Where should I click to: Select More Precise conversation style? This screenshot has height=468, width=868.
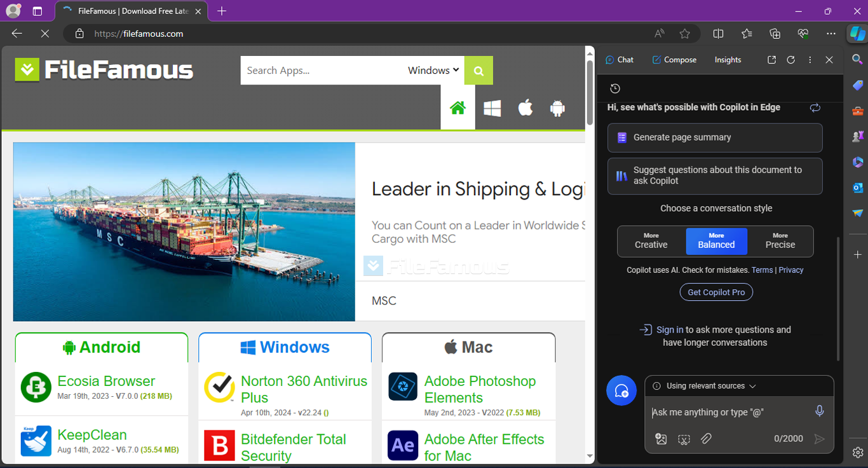click(x=780, y=241)
